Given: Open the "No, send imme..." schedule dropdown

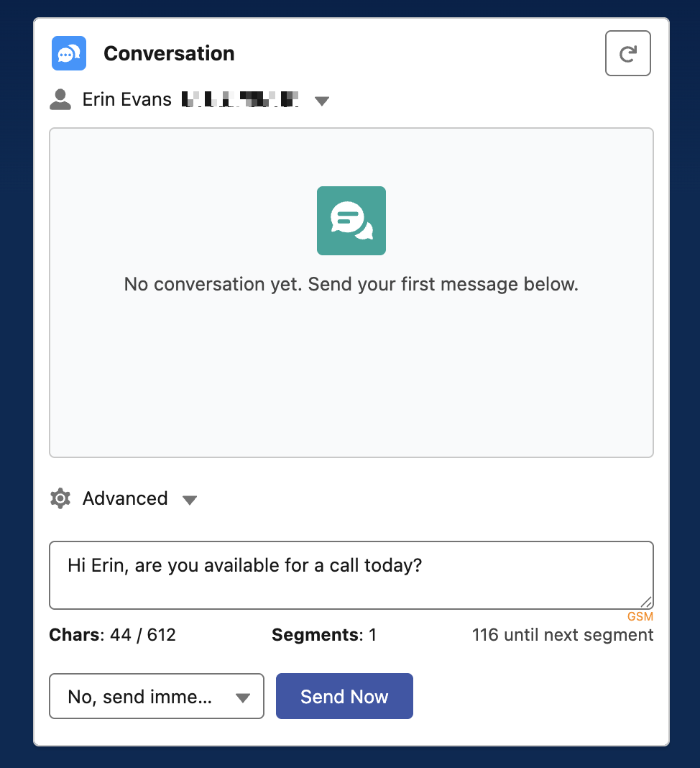Looking at the screenshot, I should point(156,696).
